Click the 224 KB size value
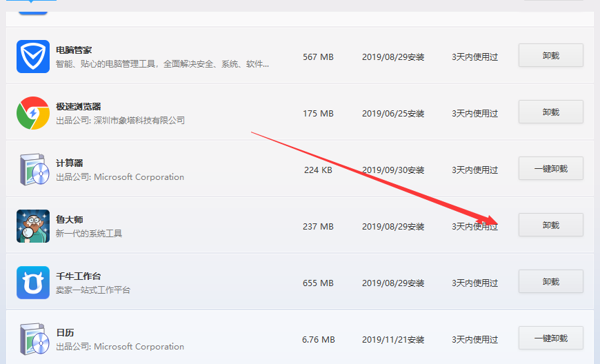600x364 pixels. [x=318, y=170]
